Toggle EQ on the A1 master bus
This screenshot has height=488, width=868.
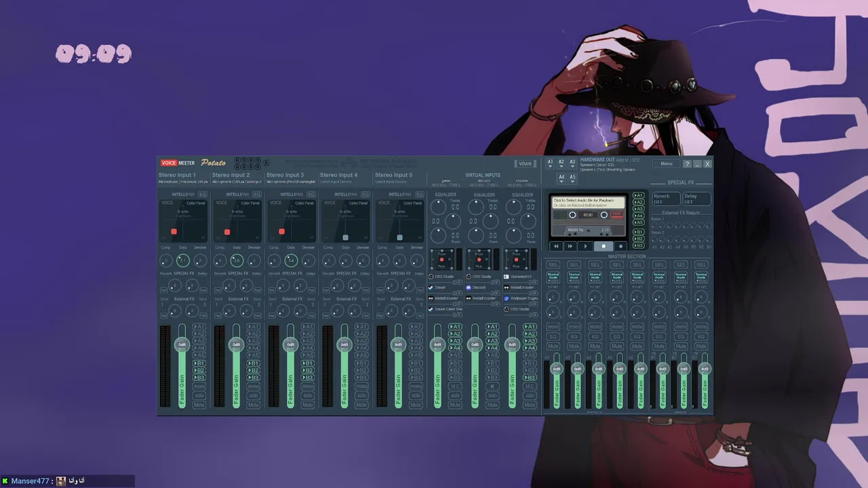(553, 336)
